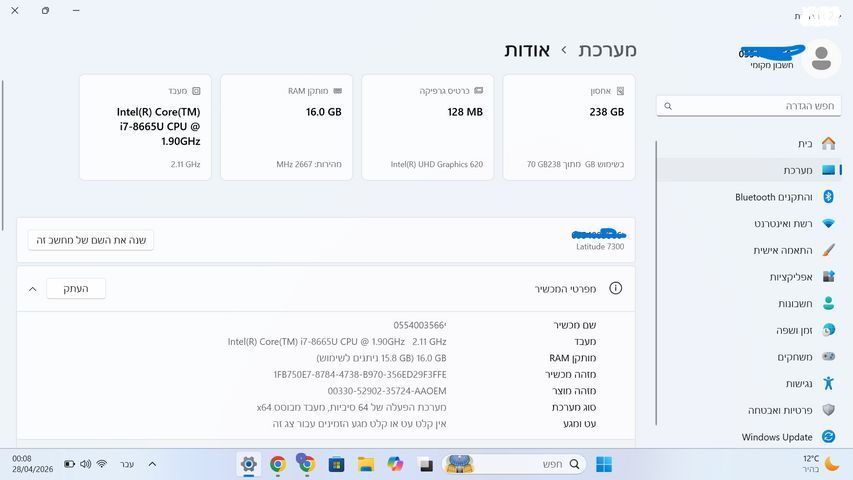Viewport: 853px width, 480px height.
Task: Select 'התאמה אישית' menu label
Action: [x=782, y=250]
